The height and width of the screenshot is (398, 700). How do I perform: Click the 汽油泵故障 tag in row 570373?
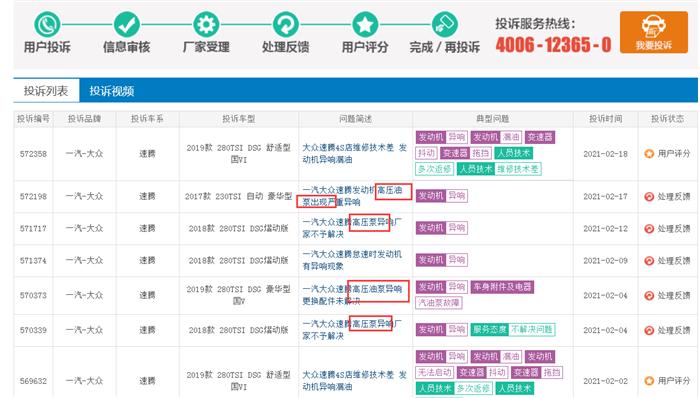439,303
